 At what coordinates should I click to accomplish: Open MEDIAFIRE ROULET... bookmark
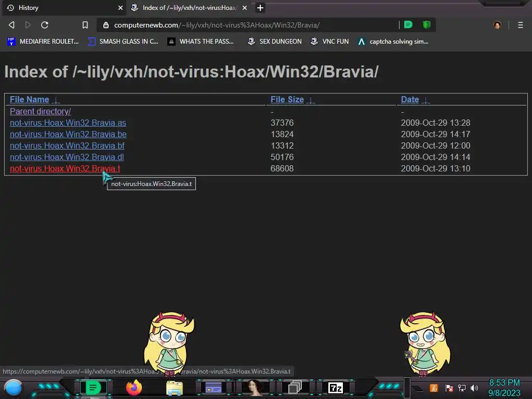pos(43,42)
